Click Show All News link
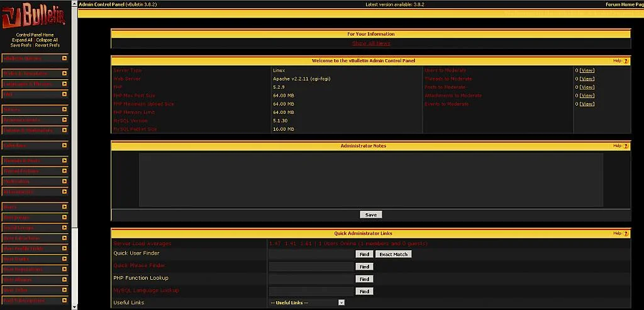 (371, 43)
